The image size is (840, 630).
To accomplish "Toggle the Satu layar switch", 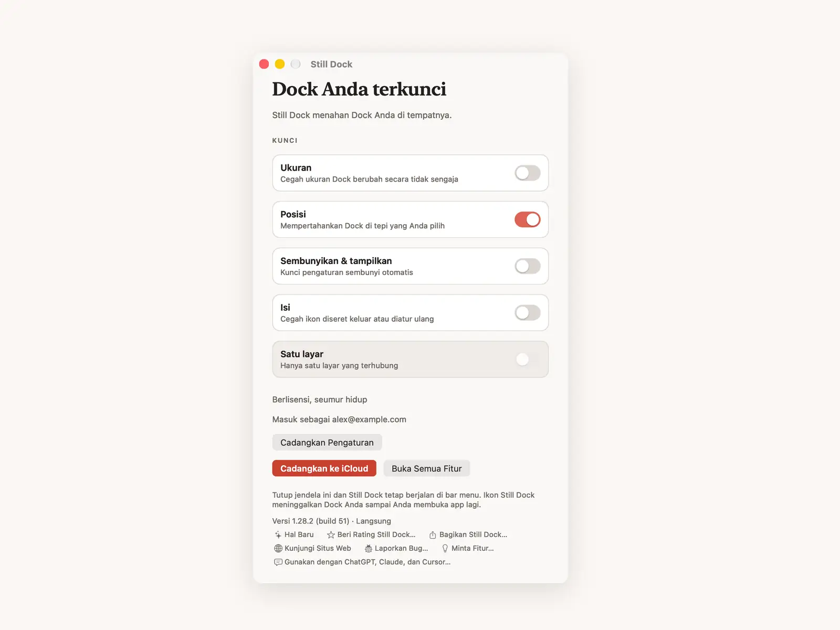I will (528, 359).
